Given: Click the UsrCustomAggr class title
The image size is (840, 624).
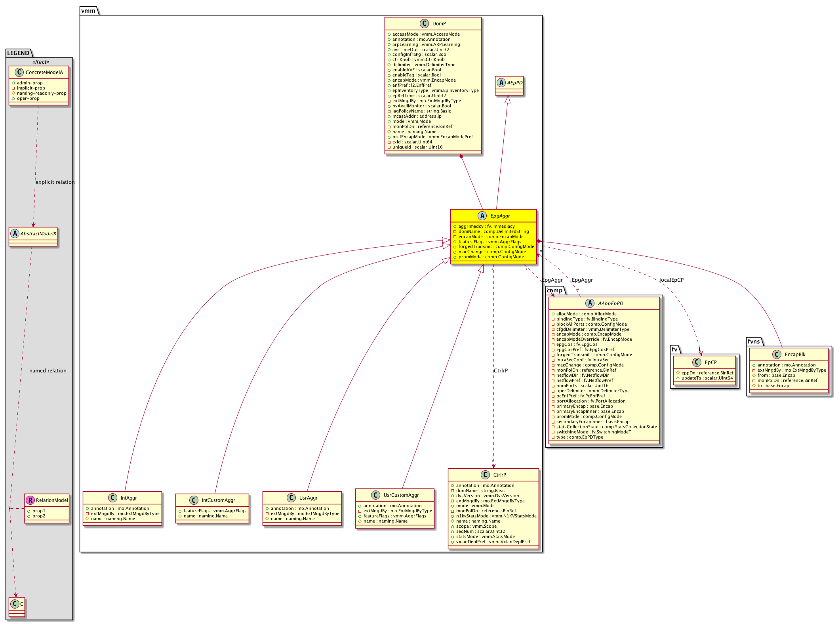Looking at the screenshot, I should [401, 495].
